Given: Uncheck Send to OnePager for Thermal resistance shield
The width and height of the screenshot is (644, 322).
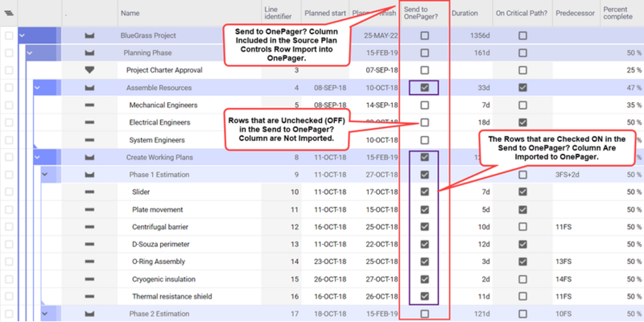Looking at the screenshot, I should (x=425, y=296).
